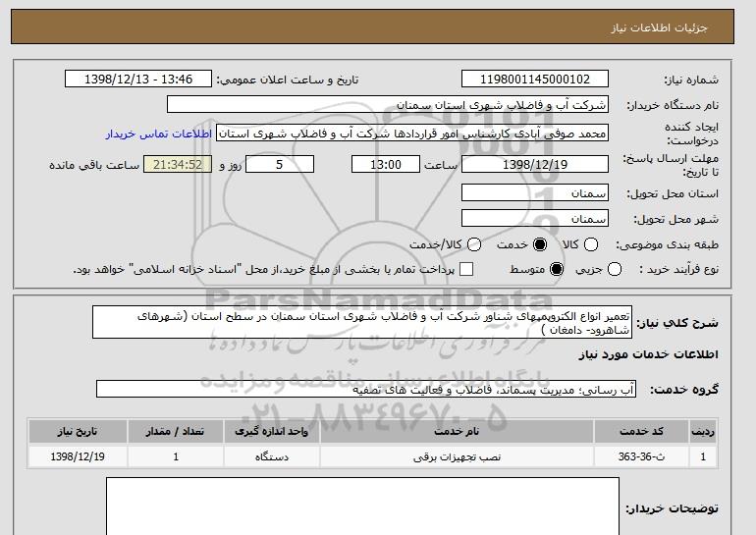Click the ردیف column header

coord(703,431)
